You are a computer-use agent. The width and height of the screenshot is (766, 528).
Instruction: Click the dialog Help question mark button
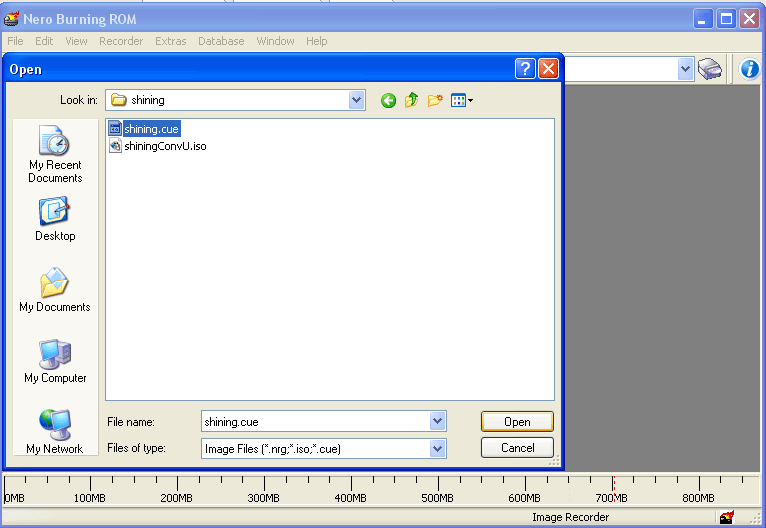click(x=525, y=69)
